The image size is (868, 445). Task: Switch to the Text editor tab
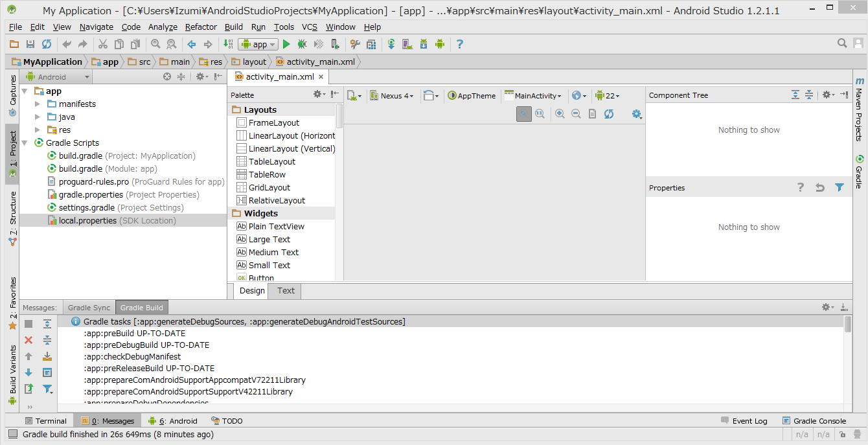(x=286, y=291)
